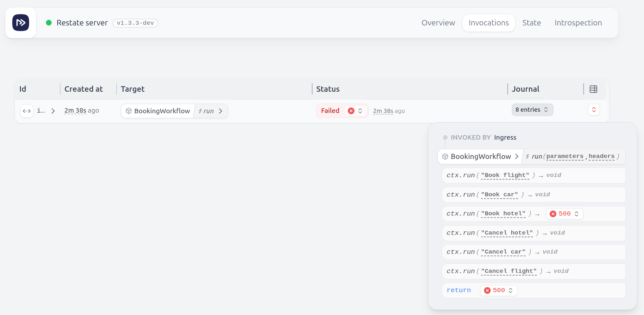Click the green server status dot
The image size is (644, 315).
[49, 23]
